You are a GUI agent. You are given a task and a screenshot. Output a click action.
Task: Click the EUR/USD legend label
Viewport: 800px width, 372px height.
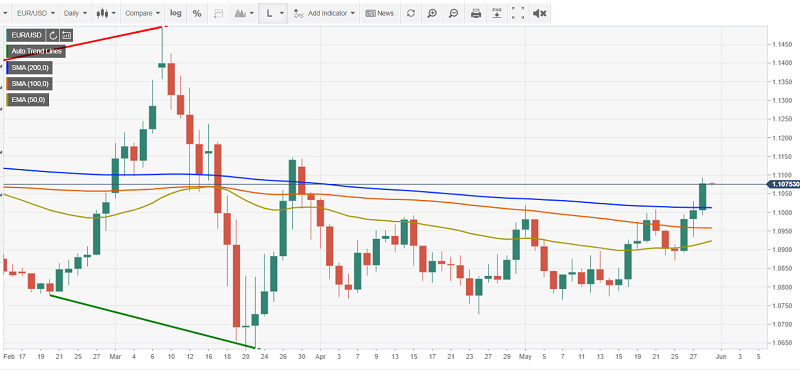point(26,35)
